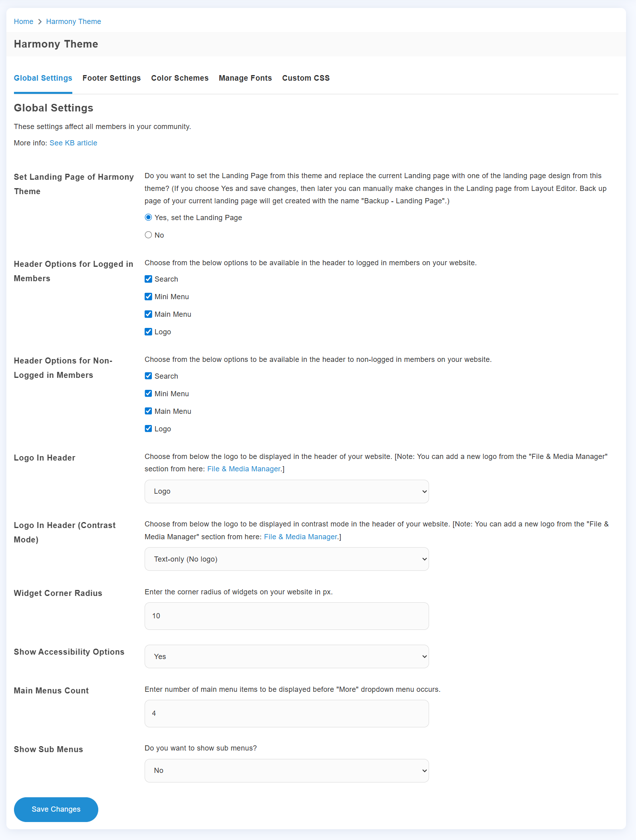The height and width of the screenshot is (840, 636).
Task: Uncheck Main Menu for non-logged in members
Action: [x=148, y=411]
